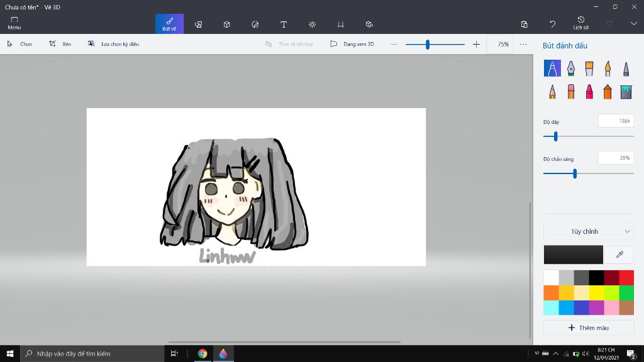Expand the top bar chevron
This screenshot has height=362, width=644.
click(x=634, y=24)
